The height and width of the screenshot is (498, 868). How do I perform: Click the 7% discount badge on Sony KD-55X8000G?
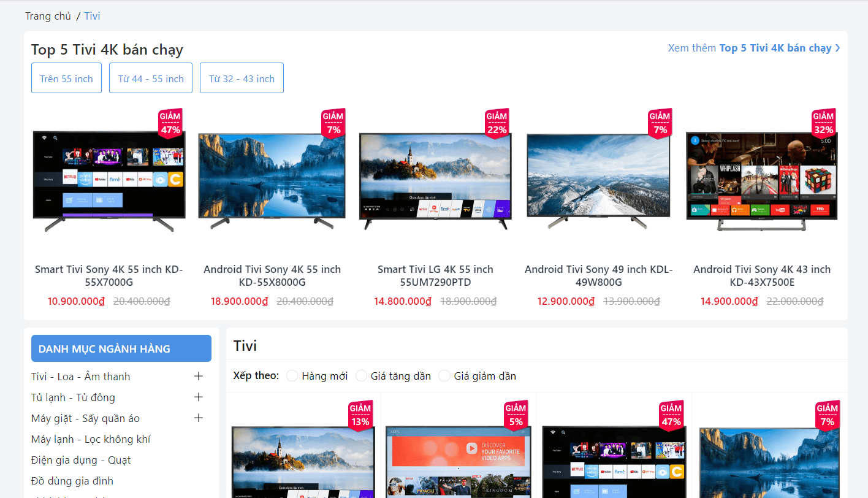[x=333, y=123]
